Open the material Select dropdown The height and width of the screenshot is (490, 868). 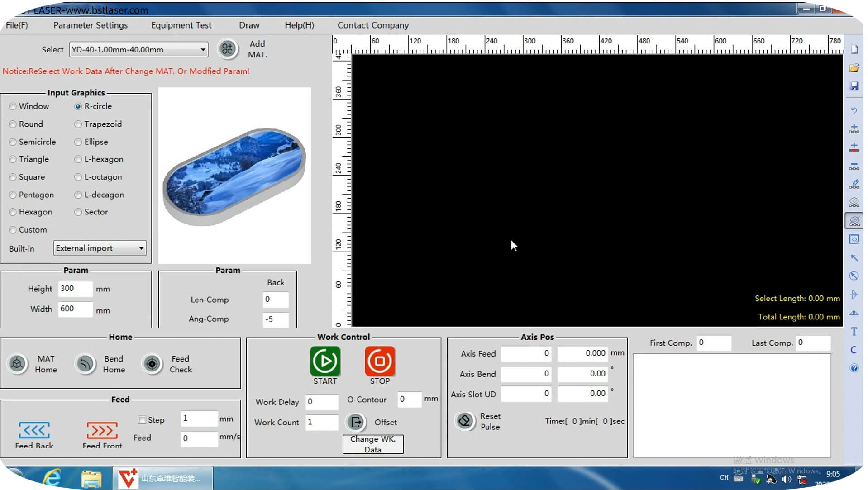pos(203,50)
